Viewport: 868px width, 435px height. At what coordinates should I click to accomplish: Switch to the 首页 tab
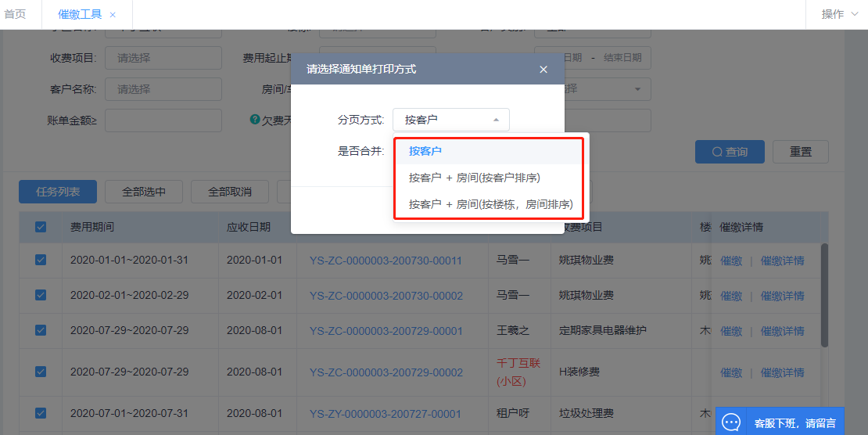15,14
